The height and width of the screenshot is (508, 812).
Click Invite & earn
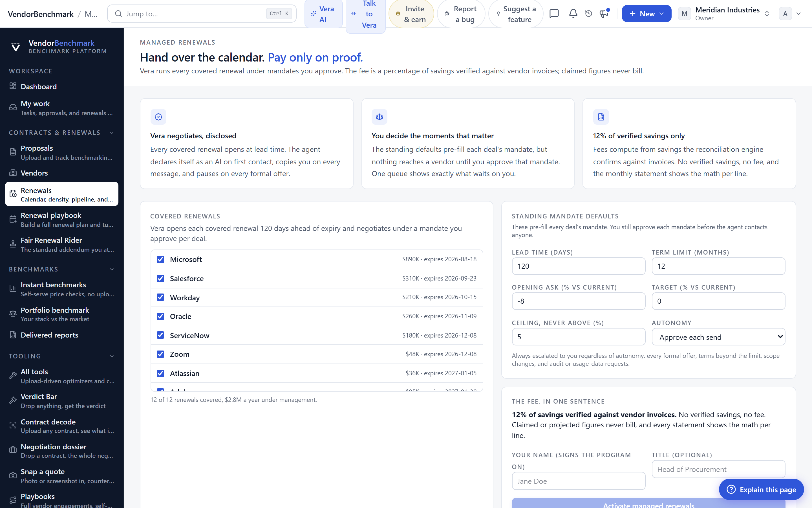[411, 14]
